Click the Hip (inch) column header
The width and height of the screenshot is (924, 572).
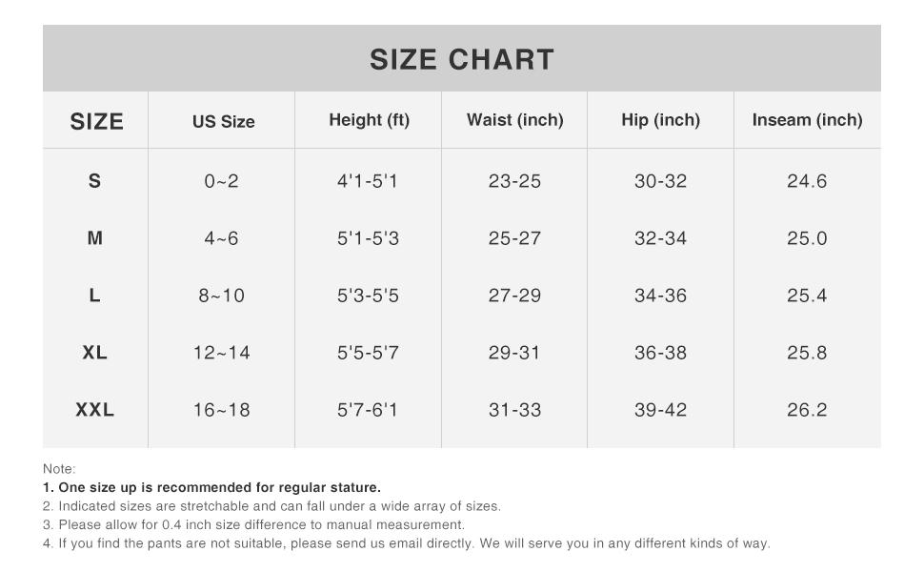click(660, 120)
